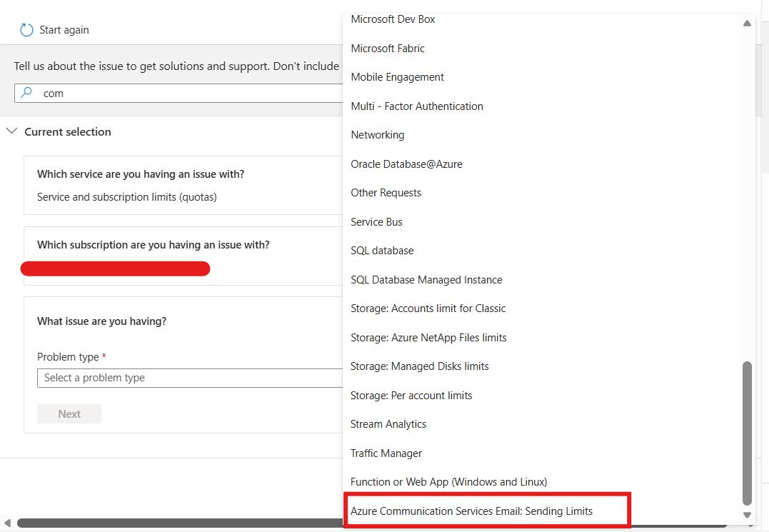Viewport: 769px width, 532px height.
Task: Click the Start again label
Action: tap(64, 30)
